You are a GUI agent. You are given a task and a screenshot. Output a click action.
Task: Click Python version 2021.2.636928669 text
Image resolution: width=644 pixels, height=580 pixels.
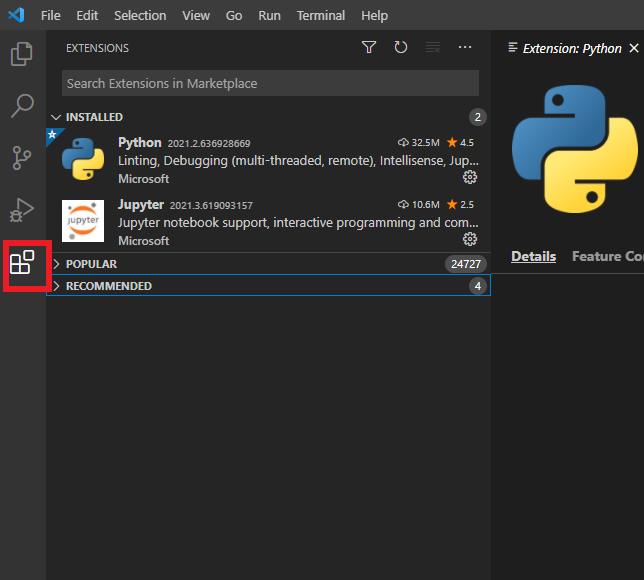point(209,143)
